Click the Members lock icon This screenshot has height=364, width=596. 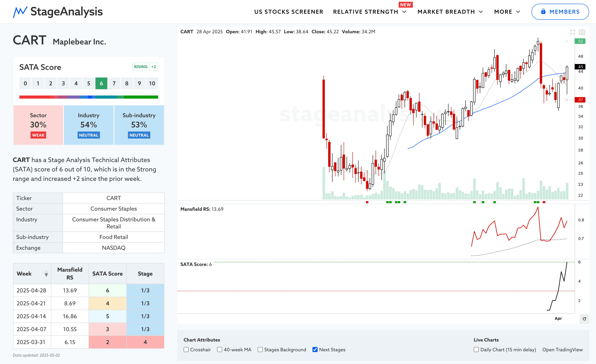543,11
